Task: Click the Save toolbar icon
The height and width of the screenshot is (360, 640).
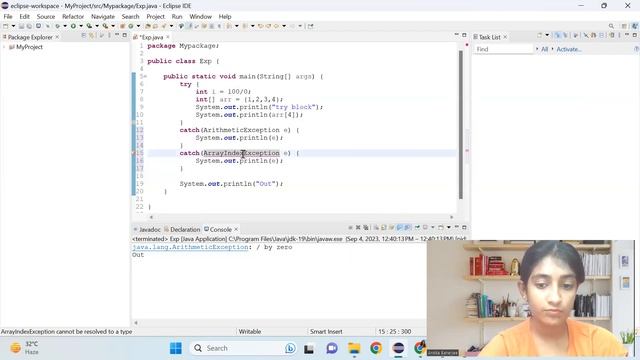Action: coord(21,26)
